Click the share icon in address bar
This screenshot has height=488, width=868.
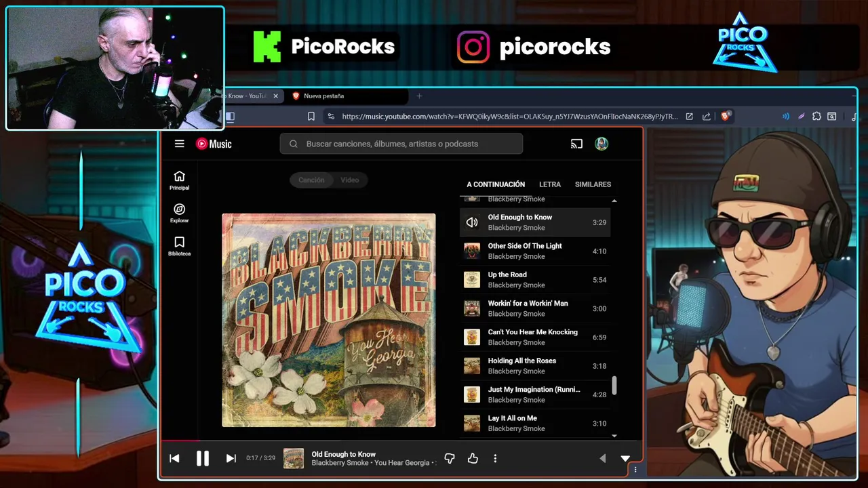tap(707, 117)
